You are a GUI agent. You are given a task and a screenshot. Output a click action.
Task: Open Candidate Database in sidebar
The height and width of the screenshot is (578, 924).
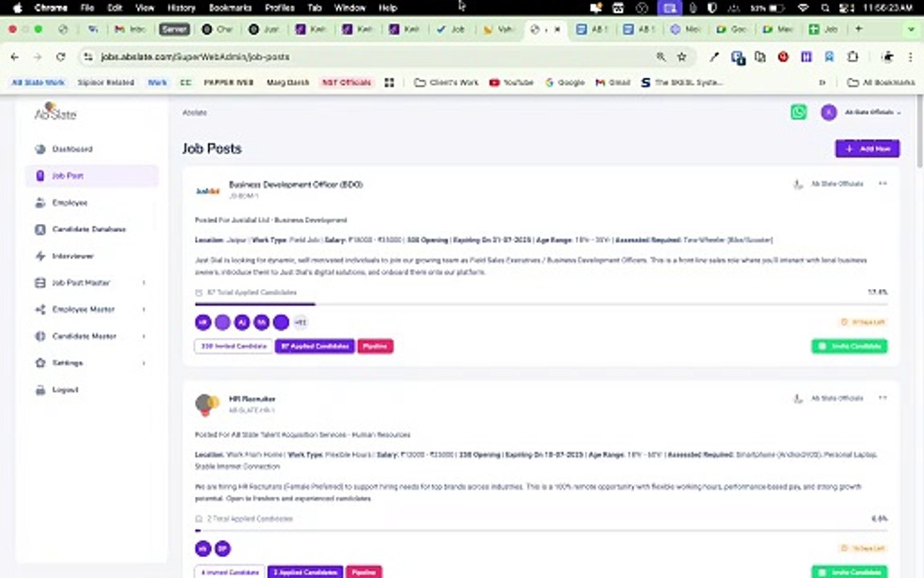click(88, 230)
